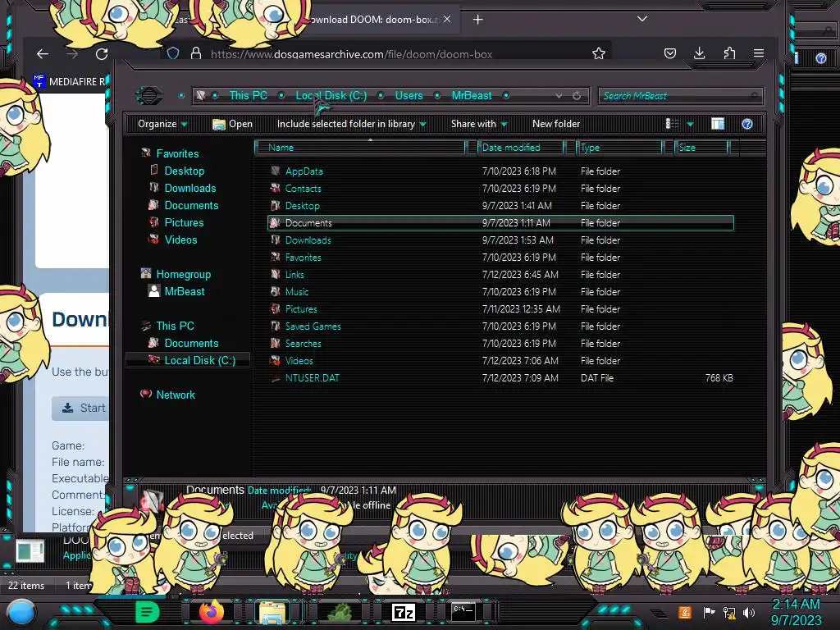Screen dimensions: 840x630
Task: Reload the Firefox page
Action: 101,53
